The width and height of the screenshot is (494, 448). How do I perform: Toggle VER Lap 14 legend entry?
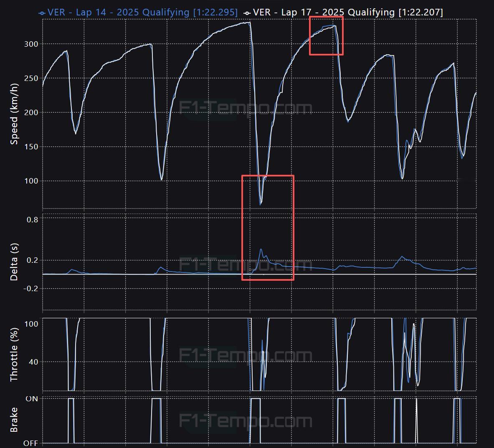click(x=138, y=12)
